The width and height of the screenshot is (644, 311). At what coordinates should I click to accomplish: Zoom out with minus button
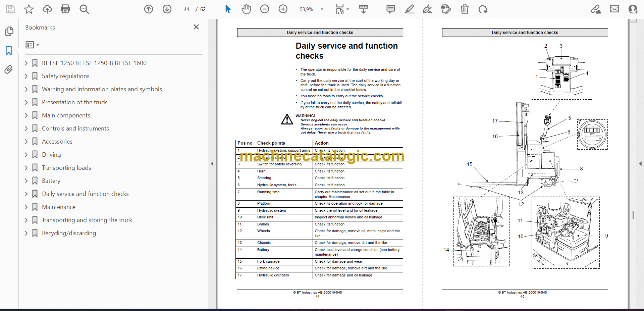pyautogui.click(x=265, y=9)
